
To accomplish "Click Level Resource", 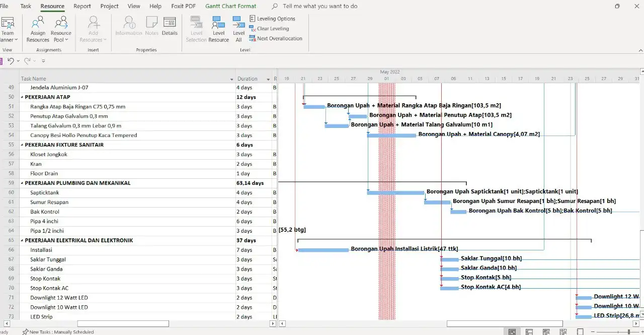I will click(218, 29).
